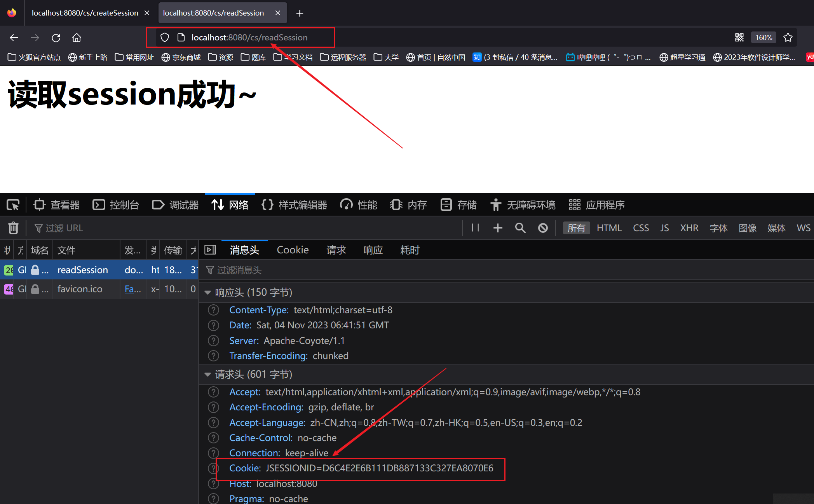Viewport: 814px width, 504px height.
Task: Open network search magnifier
Action: point(520,228)
